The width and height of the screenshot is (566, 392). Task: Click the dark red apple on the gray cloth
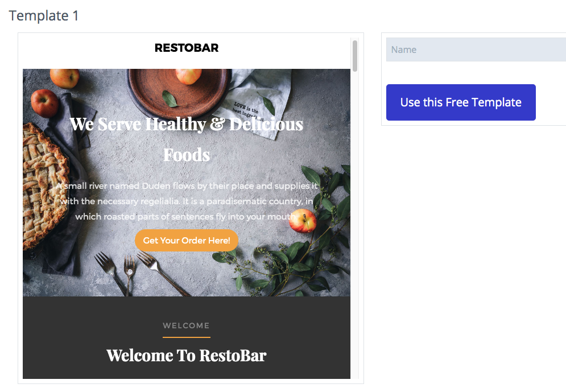click(x=44, y=103)
